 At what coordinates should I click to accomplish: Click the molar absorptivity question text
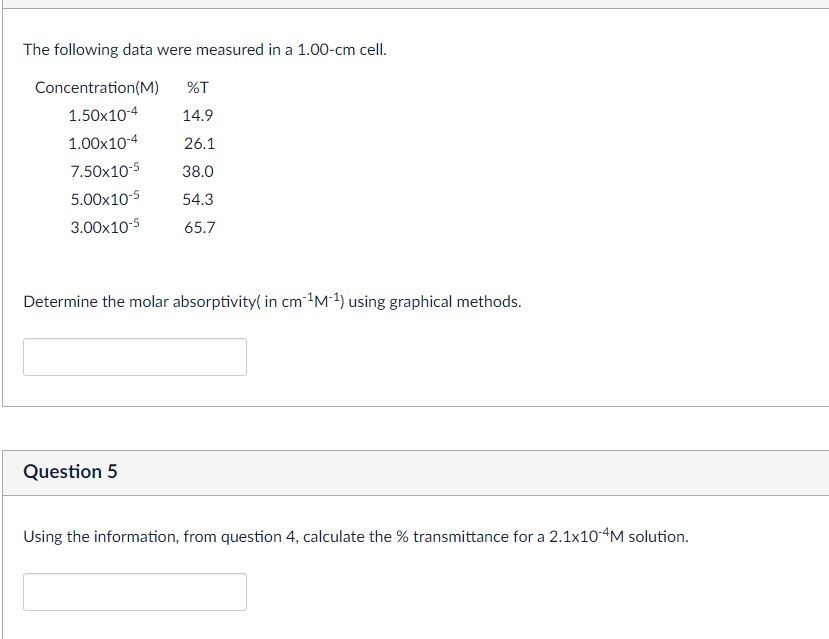[272, 299]
